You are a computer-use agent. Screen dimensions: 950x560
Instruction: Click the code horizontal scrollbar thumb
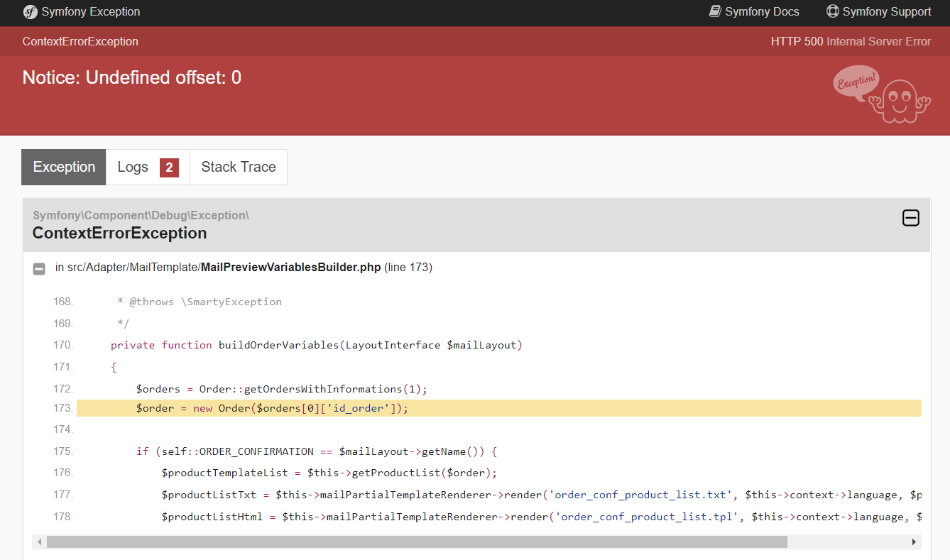417,542
